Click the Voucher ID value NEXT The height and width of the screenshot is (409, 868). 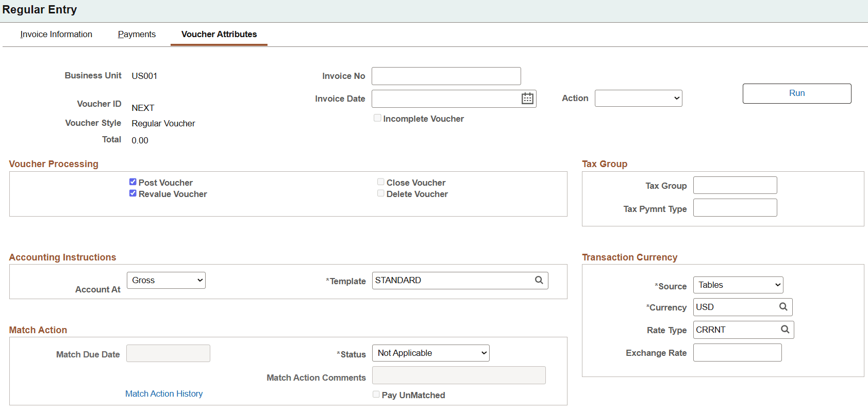click(x=143, y=108)
